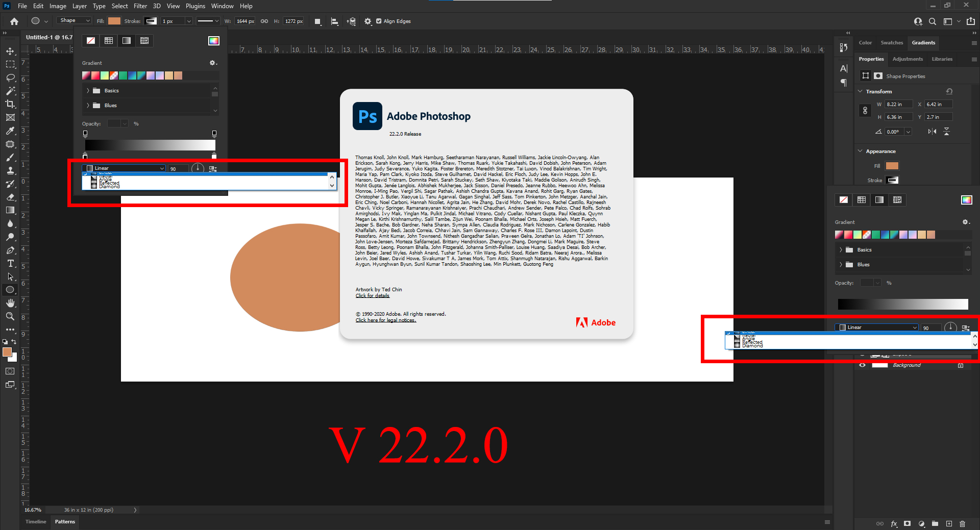Open Linear gradient style dropdown in stroke popup
This screenshot has height=530, width=980.
click(125, 168)
